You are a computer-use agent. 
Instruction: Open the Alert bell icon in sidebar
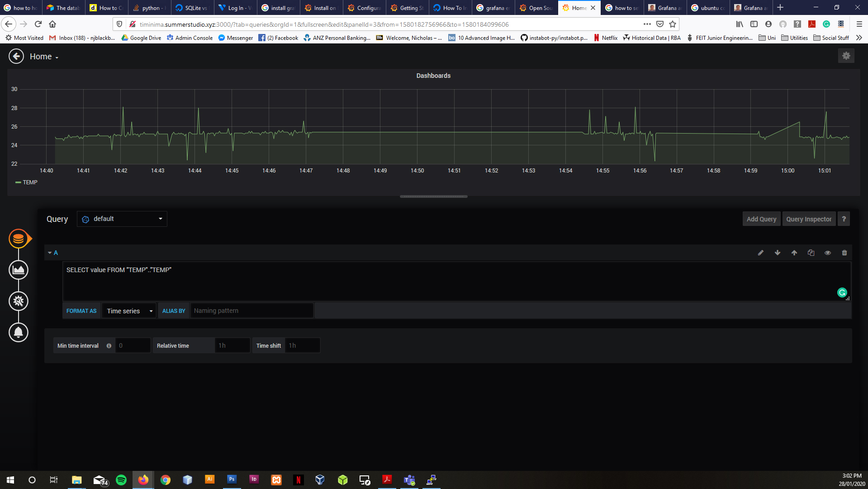19,332
